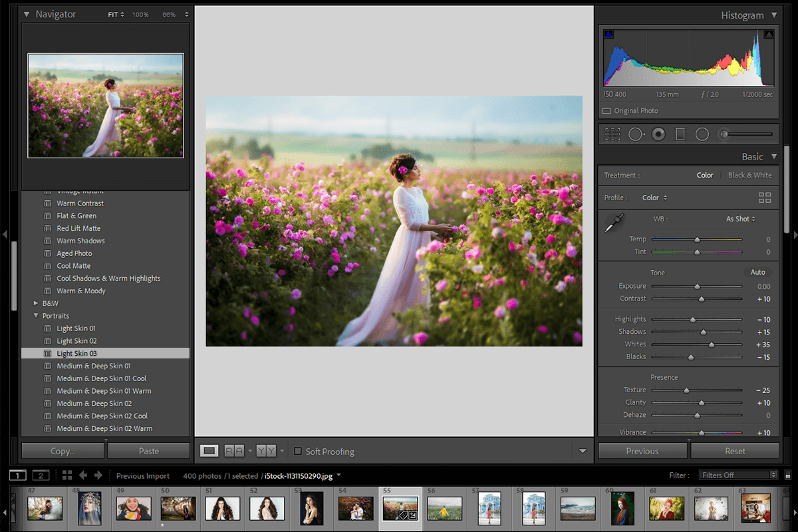Select the Crop Overlay tool
This screenshot has width=798, height=532.
click(612, 134)
